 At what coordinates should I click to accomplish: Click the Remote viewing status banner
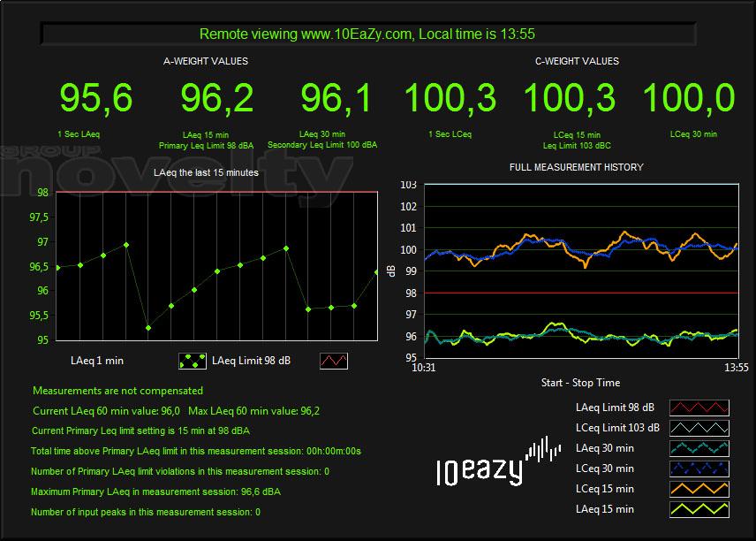[x=367, y=34]
